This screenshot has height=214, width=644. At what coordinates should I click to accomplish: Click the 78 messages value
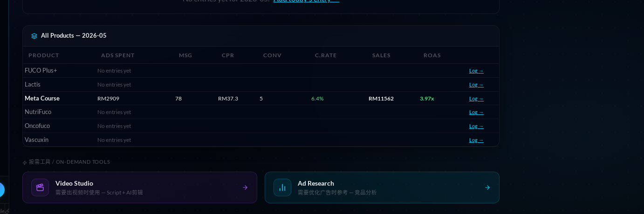click(178, 99)
